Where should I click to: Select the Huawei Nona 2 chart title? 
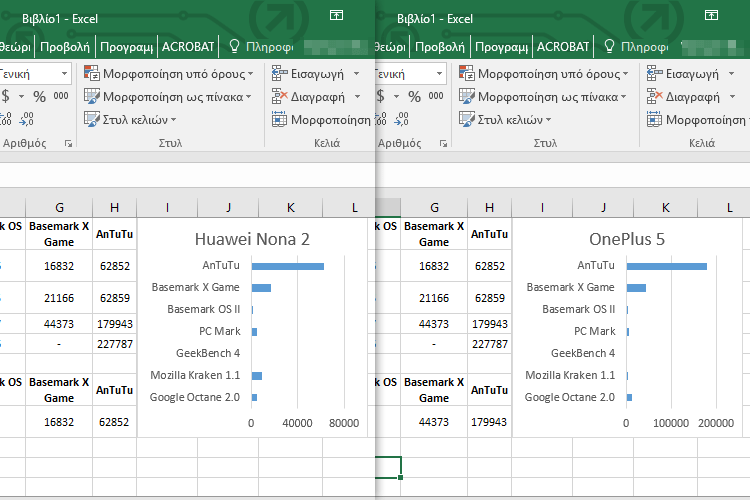(x=252, y=239)
